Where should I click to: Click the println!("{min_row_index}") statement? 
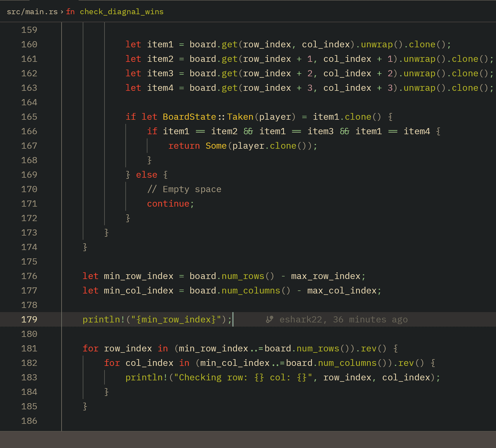(x=157, y=319)
